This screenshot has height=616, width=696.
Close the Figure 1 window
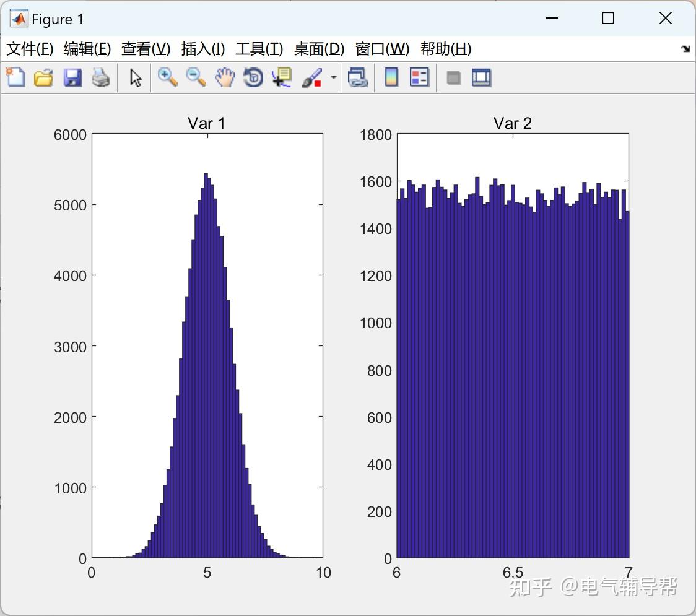click(x=666, y=18)
